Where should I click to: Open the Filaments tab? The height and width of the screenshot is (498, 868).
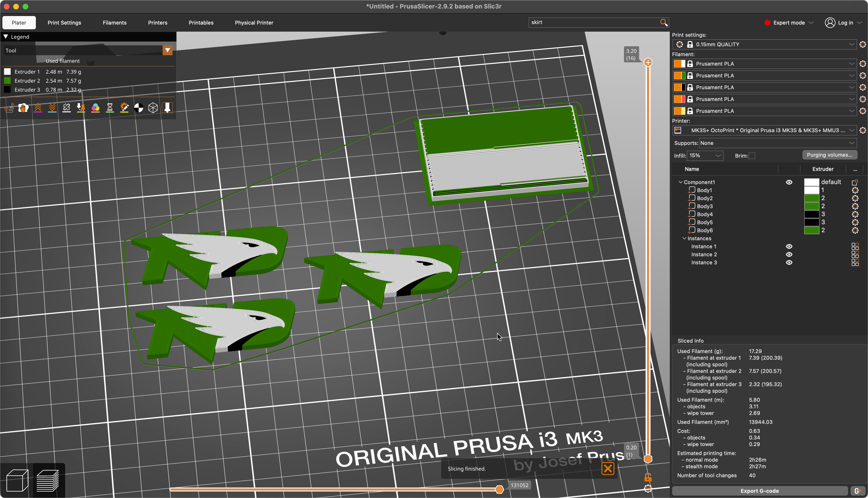[x=114, y=23]
